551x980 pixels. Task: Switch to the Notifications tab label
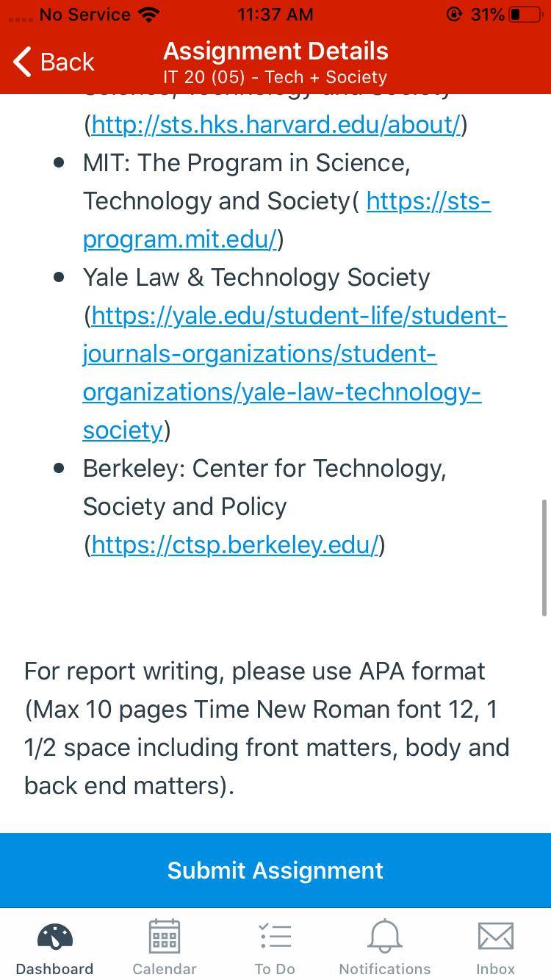(385, 969)
